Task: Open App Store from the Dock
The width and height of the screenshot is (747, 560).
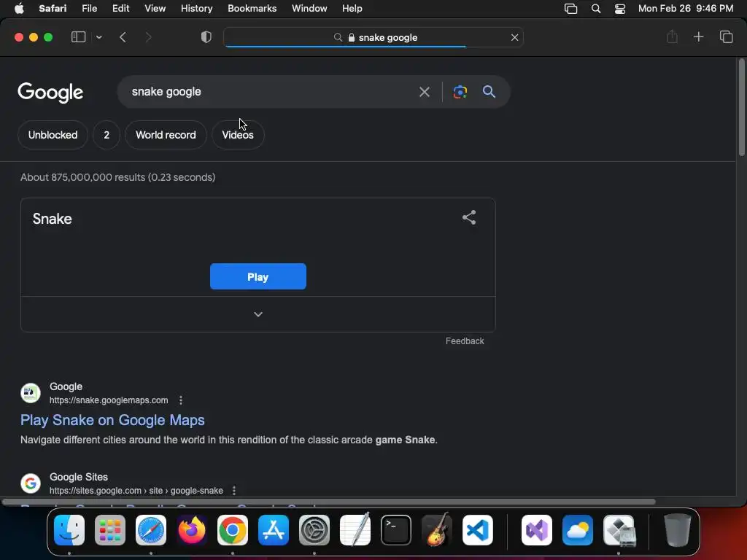Action: pyautogui.click(x=274, y=530)
